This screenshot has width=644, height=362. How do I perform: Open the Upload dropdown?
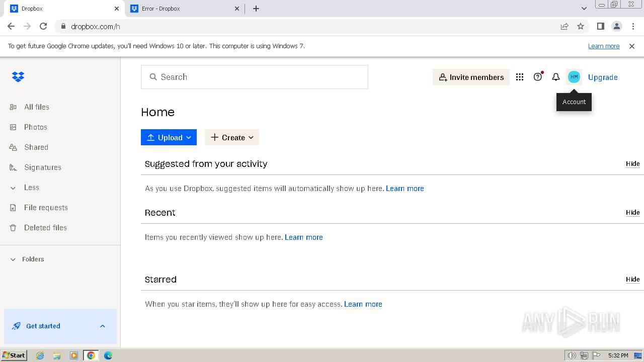click(169, 137)
